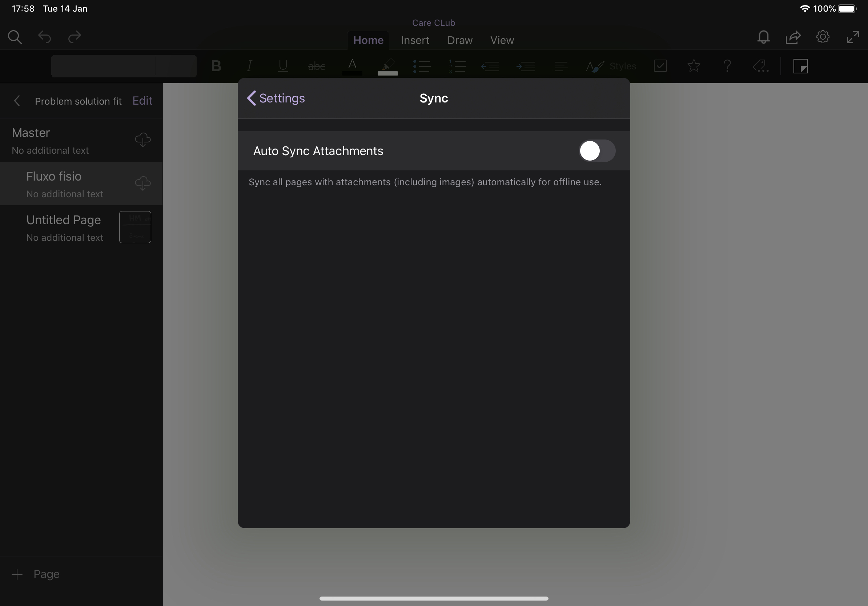
Task: Switch to the Draw tab
Action: pos(460,40)
